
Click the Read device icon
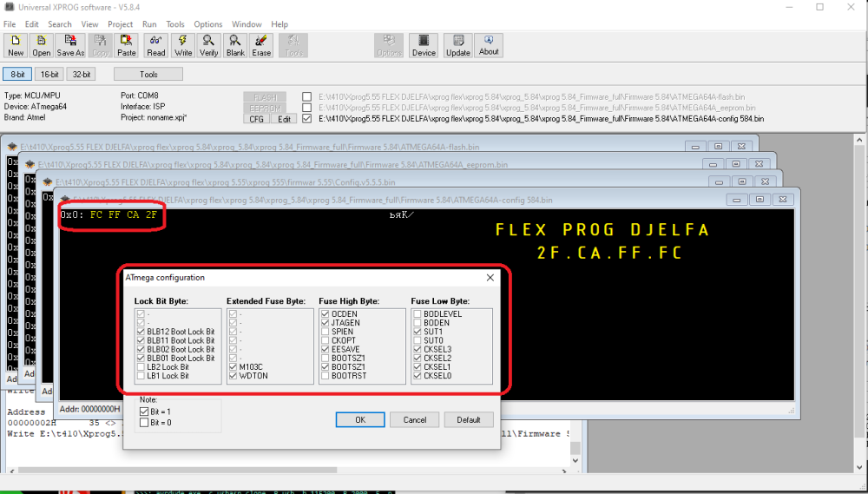point(155,45)
